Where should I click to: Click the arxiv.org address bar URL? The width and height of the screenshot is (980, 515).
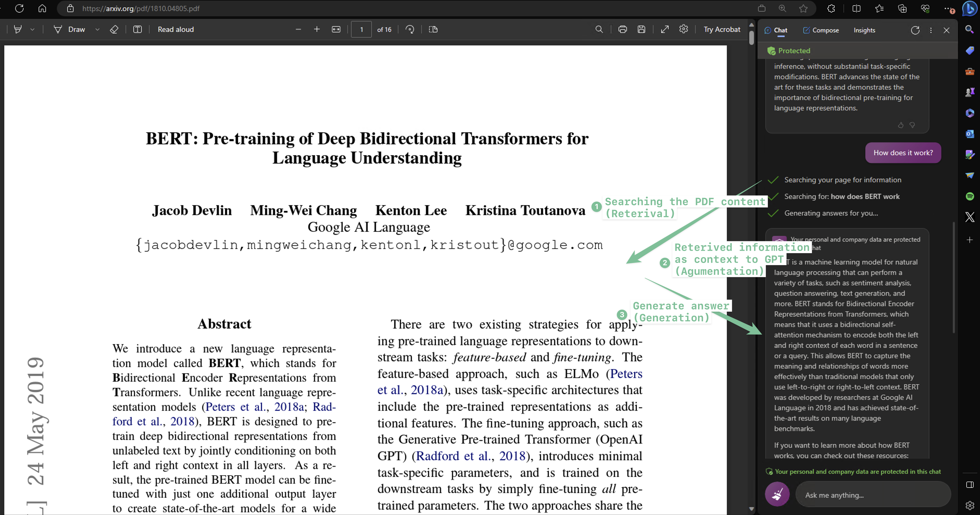(141, 8)
